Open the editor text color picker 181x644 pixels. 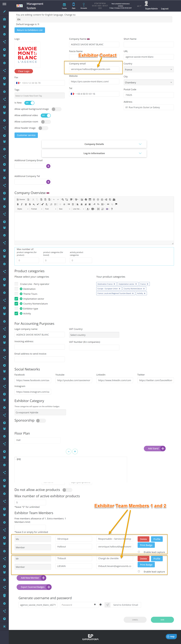(88, 209)
